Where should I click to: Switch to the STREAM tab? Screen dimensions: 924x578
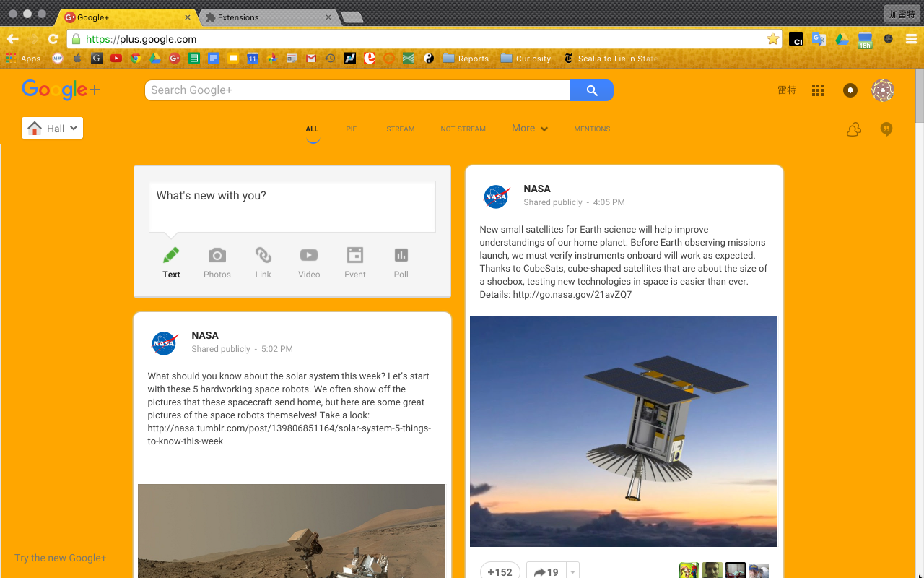pyautogui.click(x=401, y=129)
